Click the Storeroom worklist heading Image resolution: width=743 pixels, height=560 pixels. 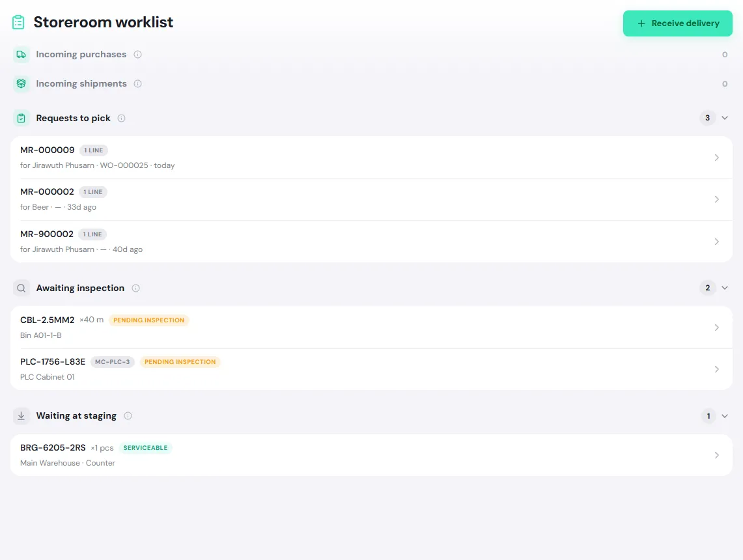(104, 22)
